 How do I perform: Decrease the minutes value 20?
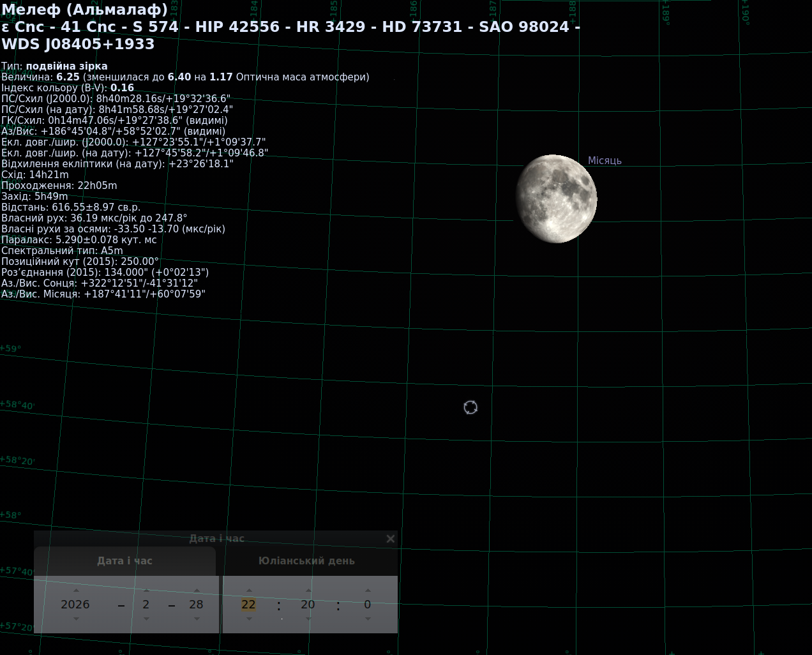[308, 619]
